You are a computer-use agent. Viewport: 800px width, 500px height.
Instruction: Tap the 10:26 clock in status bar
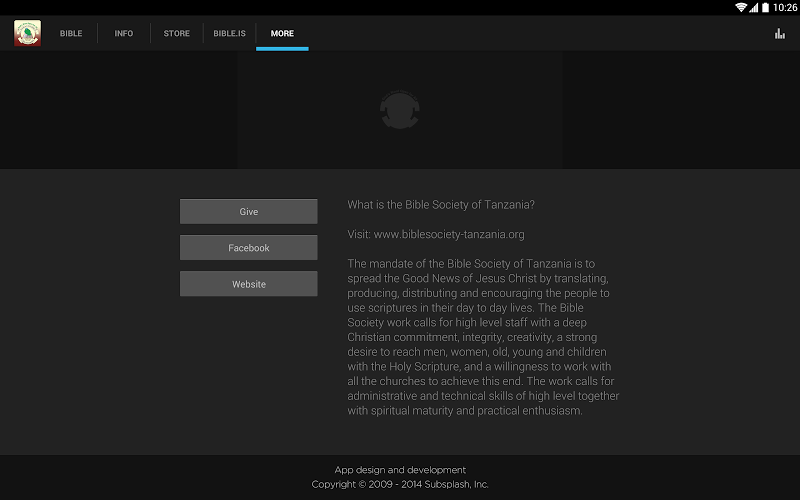tap(785, 7)
